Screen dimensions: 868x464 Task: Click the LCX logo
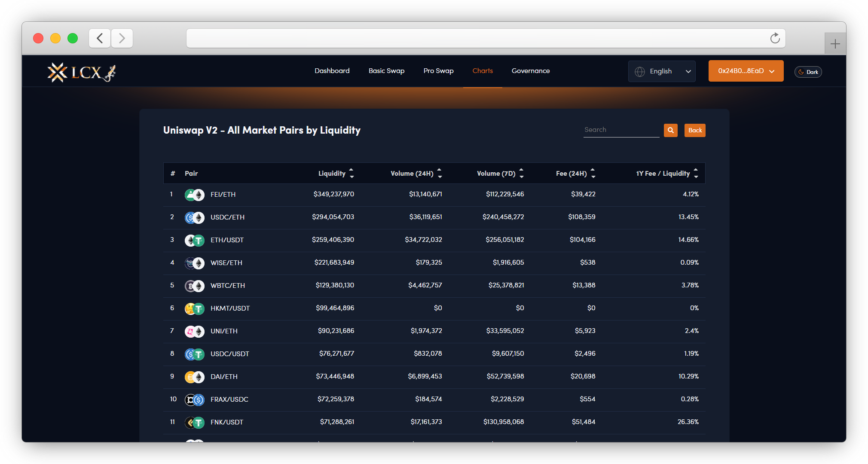(81, 72)
